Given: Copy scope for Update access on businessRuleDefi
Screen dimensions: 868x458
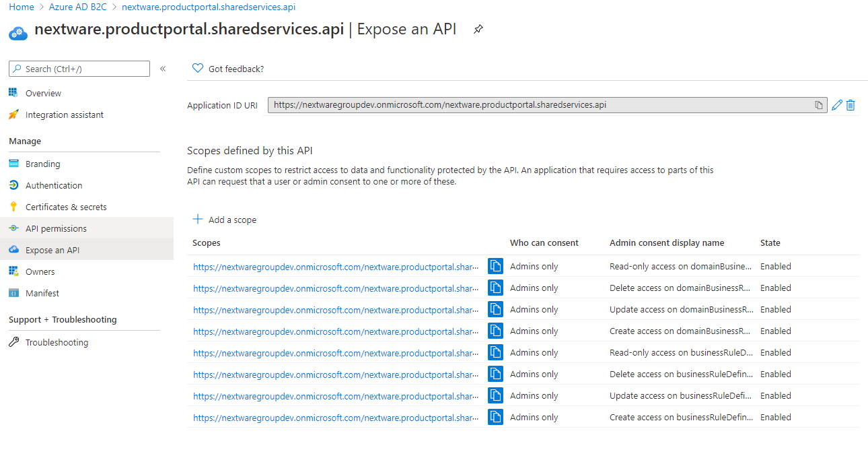Looking at the screenshot, I should [496, 395].
